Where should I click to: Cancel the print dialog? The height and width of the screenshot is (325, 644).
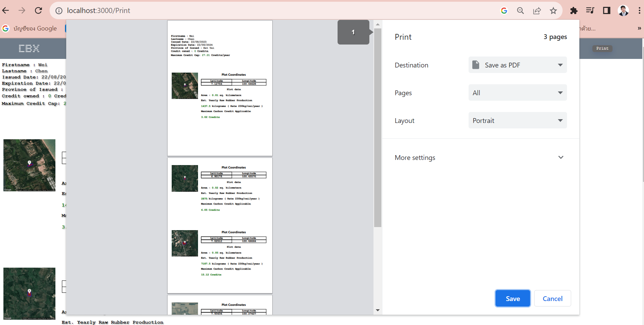pos(552,299)
